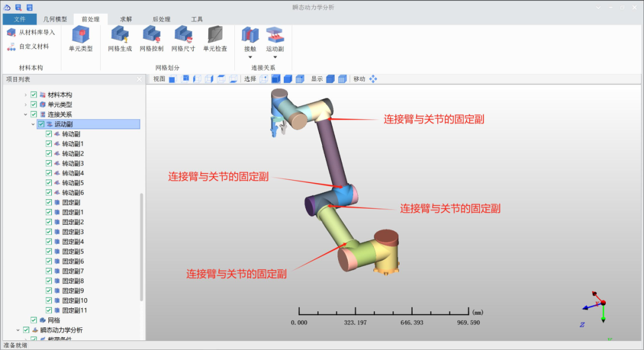
Task: Choose the face selection mode icon
Action: [288, 79]
